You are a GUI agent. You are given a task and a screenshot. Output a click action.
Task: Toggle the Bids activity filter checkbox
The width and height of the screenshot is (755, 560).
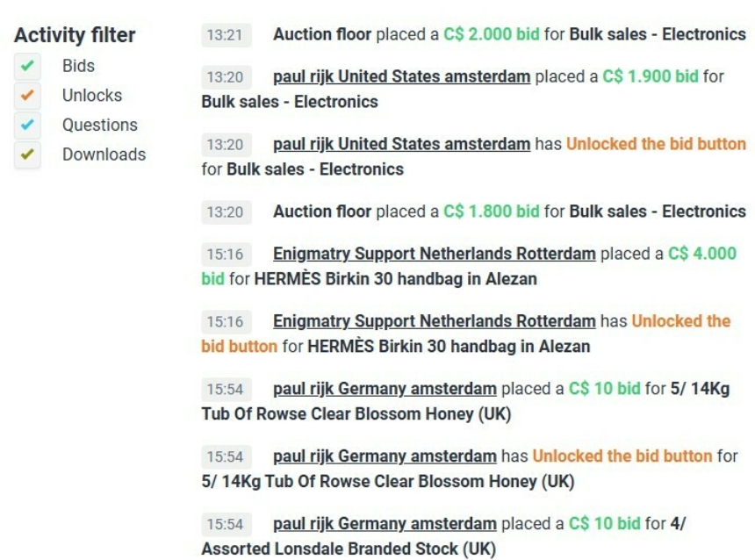(27, 66)
